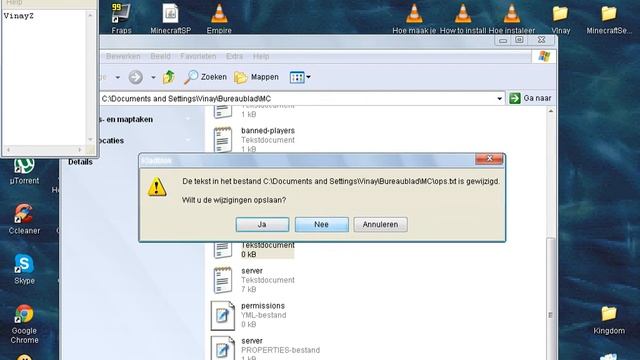Screen dimensions: 640x360
Task: Click the Ga naar button
Action: (530, 98)
